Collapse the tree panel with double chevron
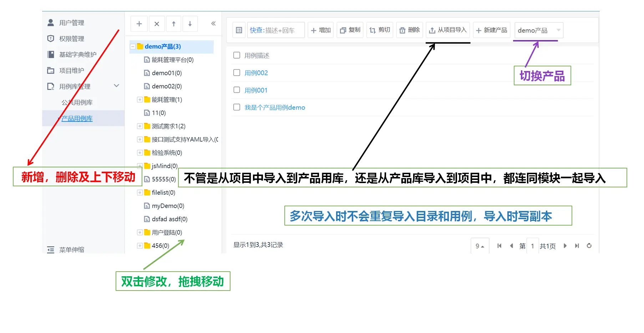 click(x=213, y=24)
